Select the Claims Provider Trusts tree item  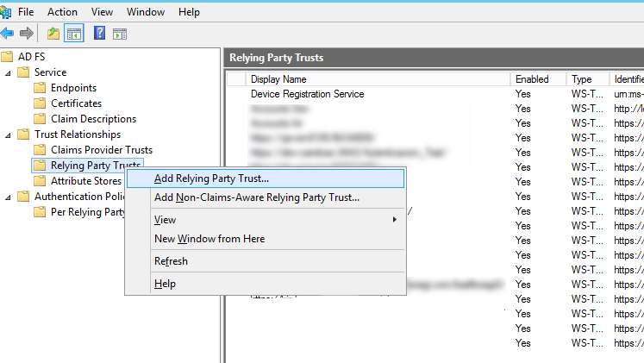(x=102, y=150)
